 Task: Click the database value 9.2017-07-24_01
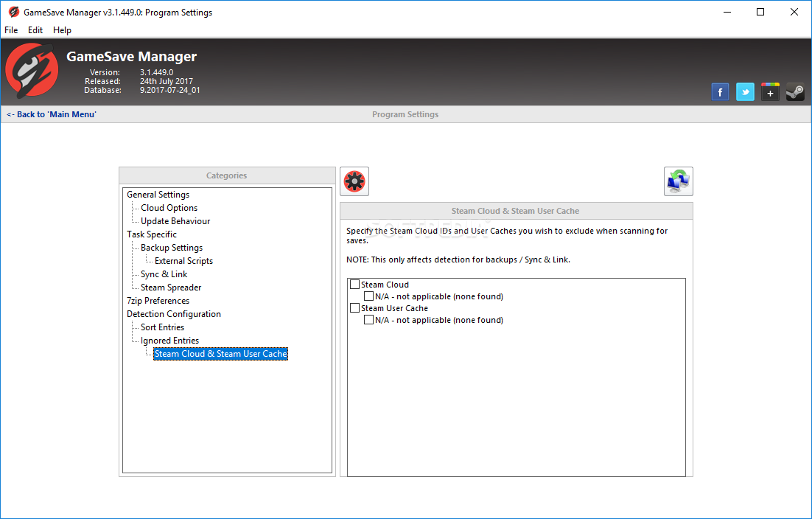(x=170, y=90)
